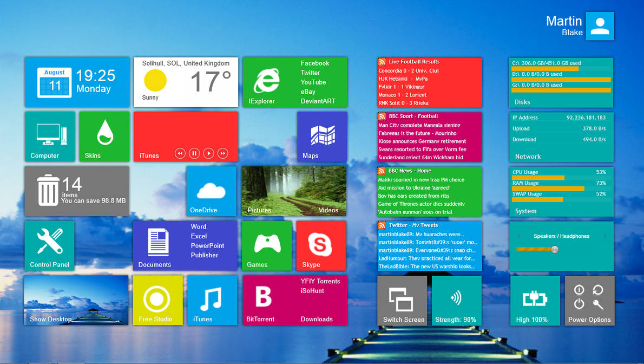Viewport: 644px width, 364px height.
Task: Click the RSS icon for BBC News - Home
Action: [382, 171]
